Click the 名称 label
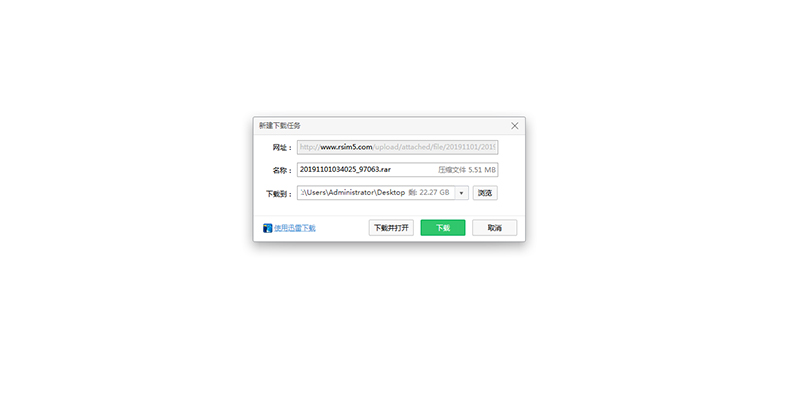Image resolution: width=800 pixels, height=407 pixels. [282, 170]
